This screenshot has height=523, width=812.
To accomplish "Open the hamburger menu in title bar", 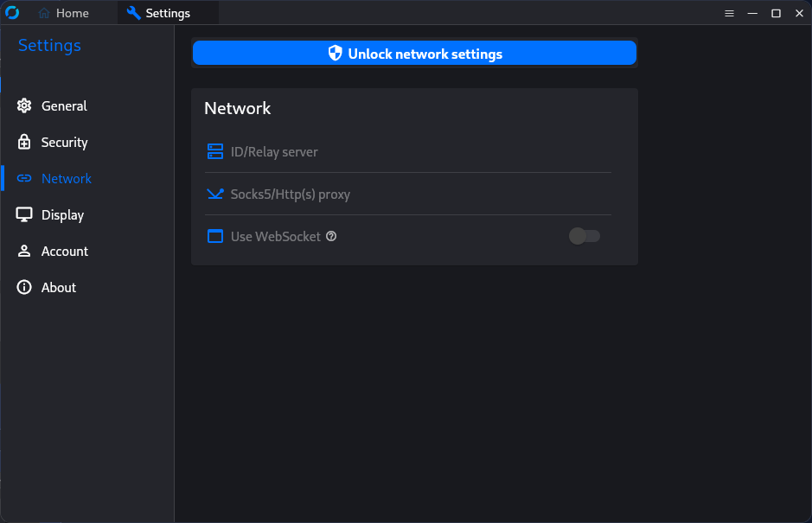I will point(729,13).
